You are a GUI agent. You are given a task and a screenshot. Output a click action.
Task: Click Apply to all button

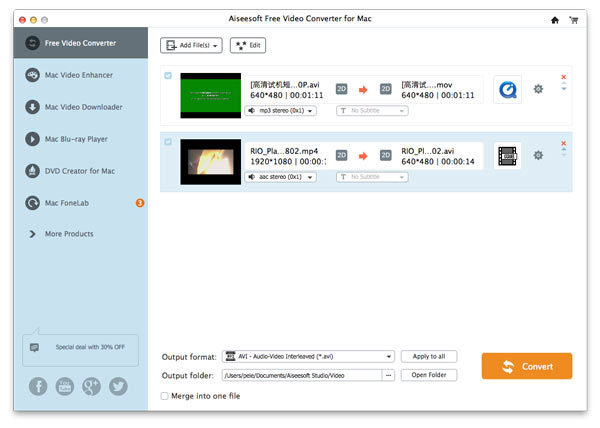coord(429,356)
